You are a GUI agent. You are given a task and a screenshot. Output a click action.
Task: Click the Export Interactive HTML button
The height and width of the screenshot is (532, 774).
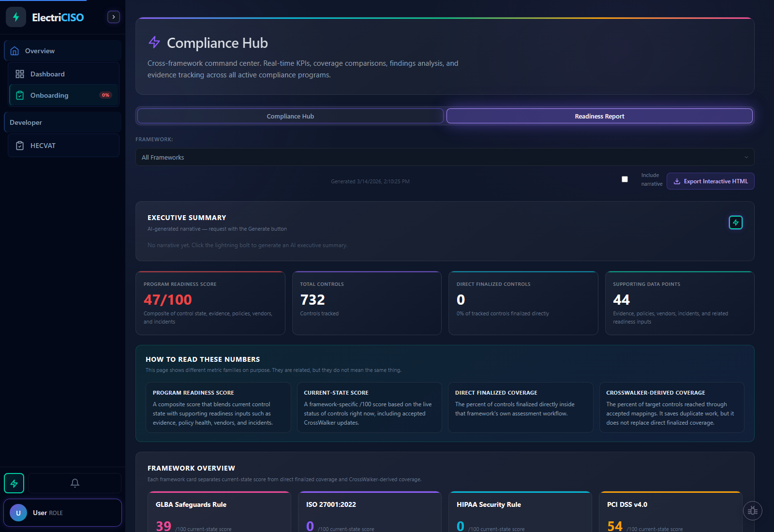click(x=710, y=181)
